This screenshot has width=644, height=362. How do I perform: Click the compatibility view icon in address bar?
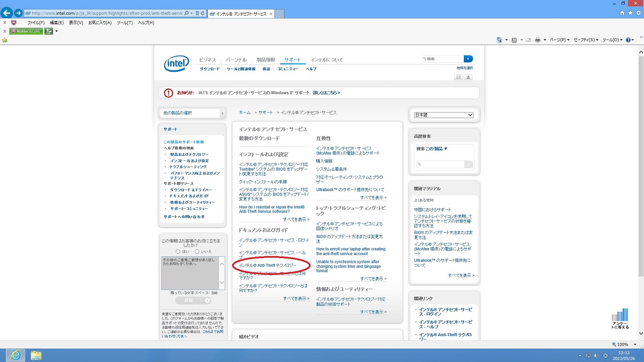point(197,13)
